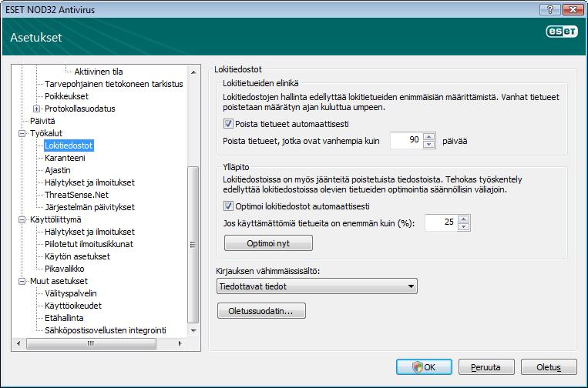This screenshot has height=388, width=588.
Task: Select Sähköpostisovellusten integrointi item
Action: [106, 331]
